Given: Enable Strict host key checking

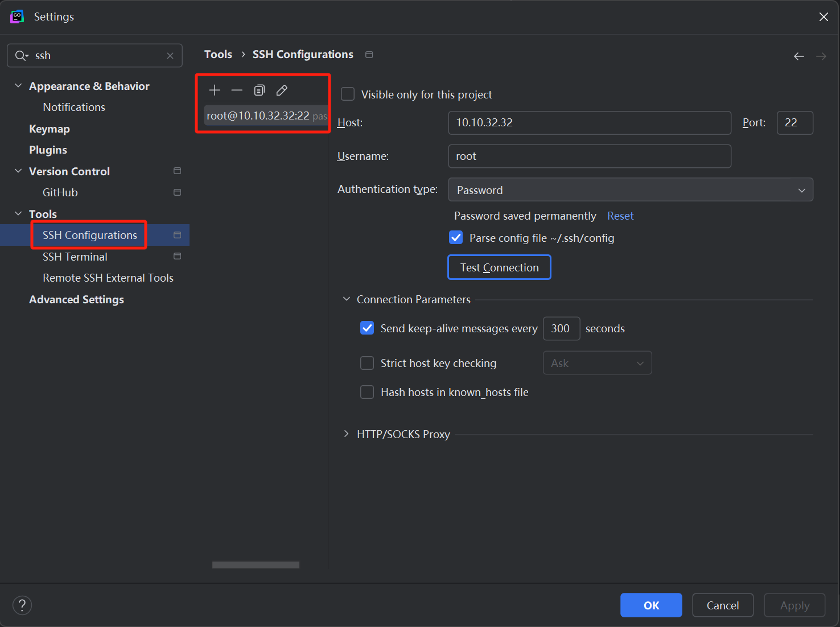Looking at the screenshot, I should [x=367, y=363].
